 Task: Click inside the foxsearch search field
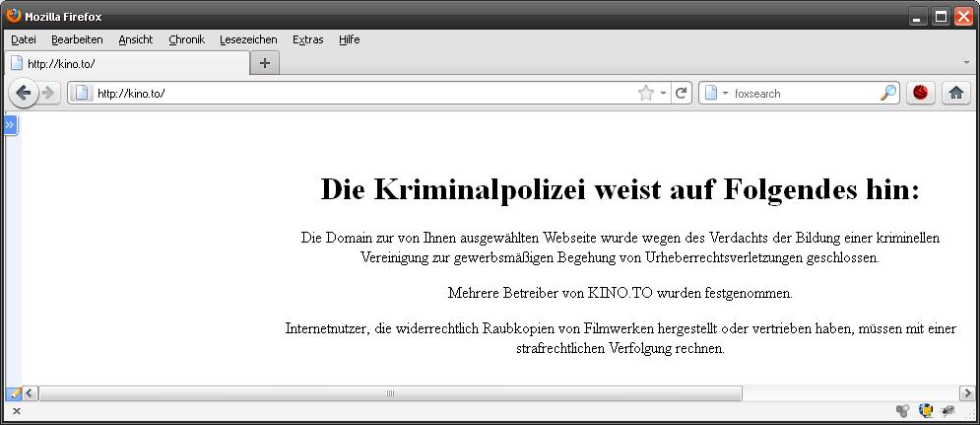[803, 93]
